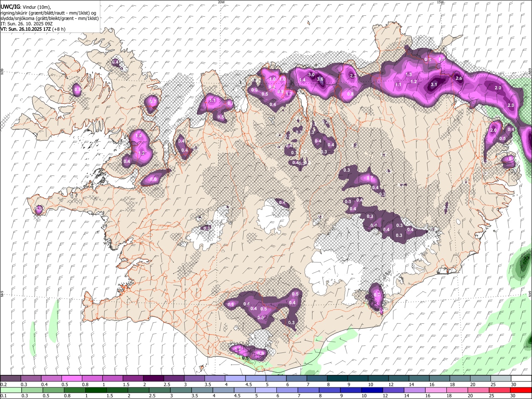
Task: Select the pale lavender 4 swatch on the upper scale
Action: coord(235,379)
